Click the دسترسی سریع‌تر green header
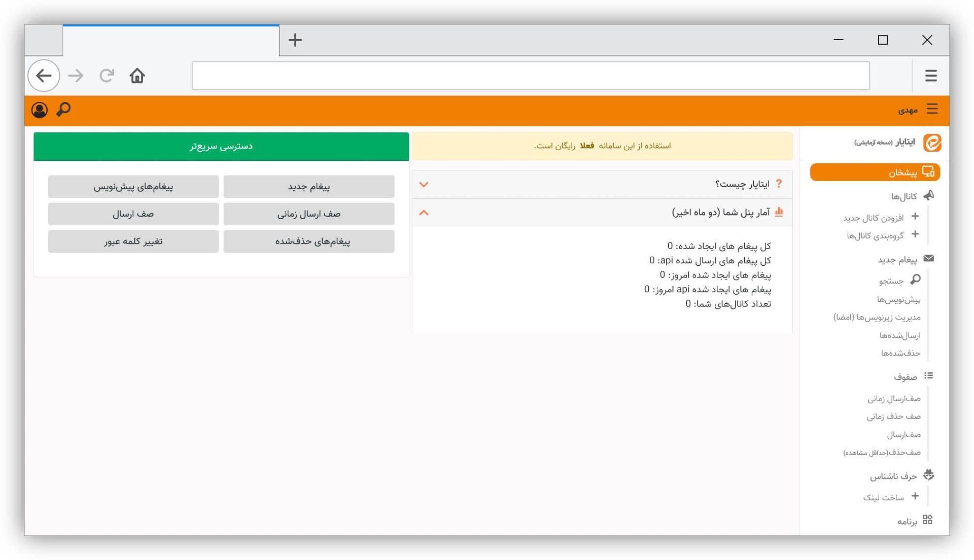974x560 pixels. tap(221, 147)
